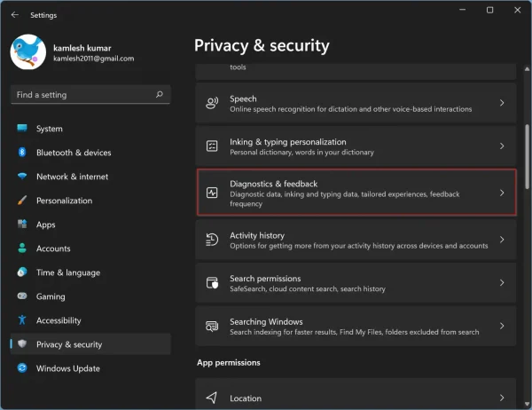Screen dimensions: 532x410
Task: Open Inking & typing personalization title
Action: 287,142
